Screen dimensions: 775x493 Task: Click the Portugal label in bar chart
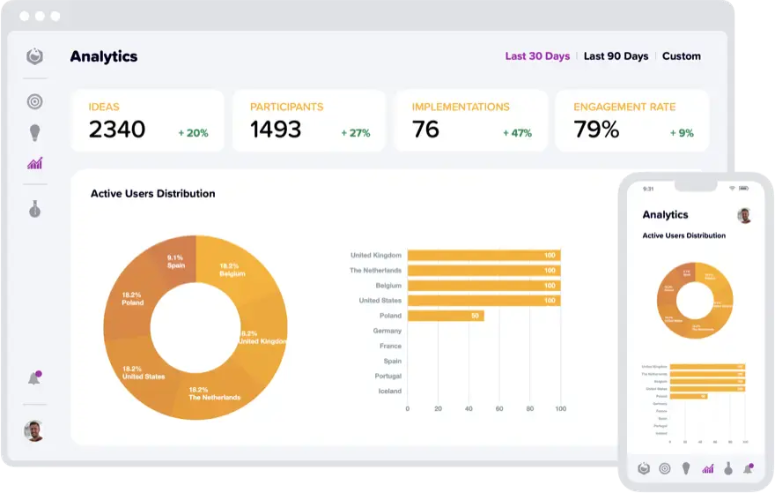(388, 376)
